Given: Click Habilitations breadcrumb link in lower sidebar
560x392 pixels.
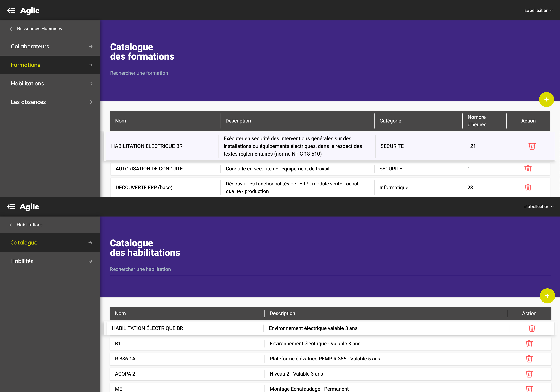Looking at the screenshot, I should (x=29, y=225).
